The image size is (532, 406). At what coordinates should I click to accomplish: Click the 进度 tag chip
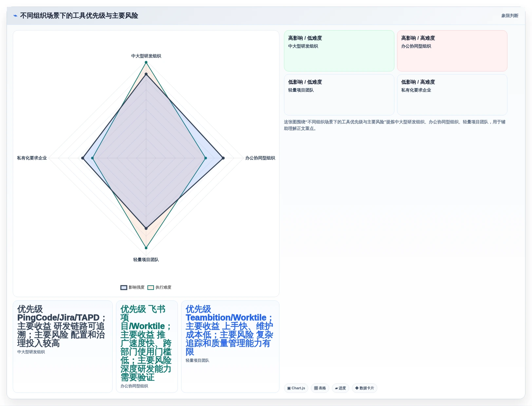coord(340,388)
